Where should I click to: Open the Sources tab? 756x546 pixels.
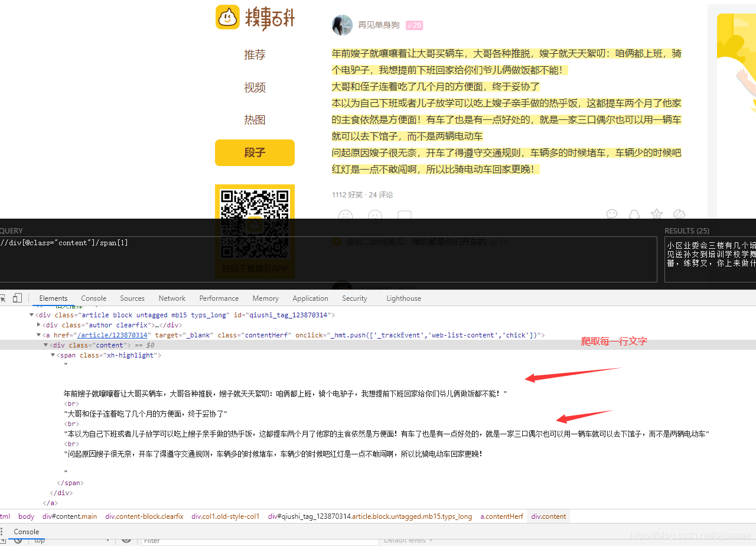tap(132, 298)
